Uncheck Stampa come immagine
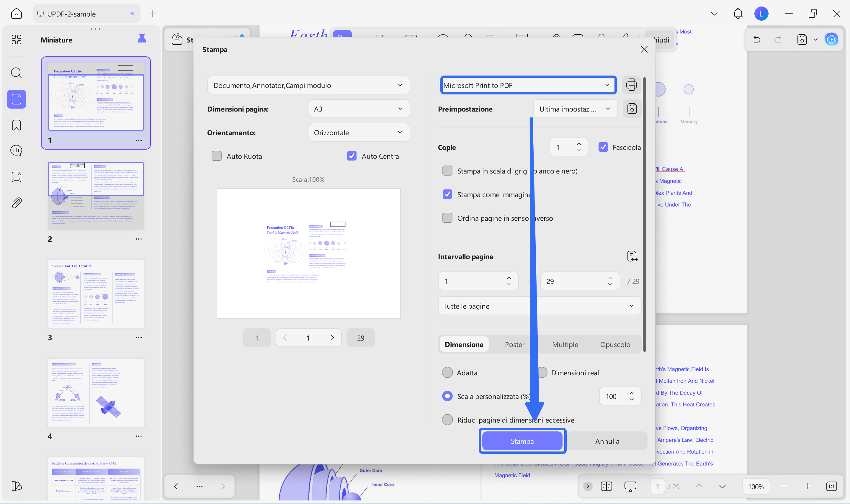 [x=447, y=194]
